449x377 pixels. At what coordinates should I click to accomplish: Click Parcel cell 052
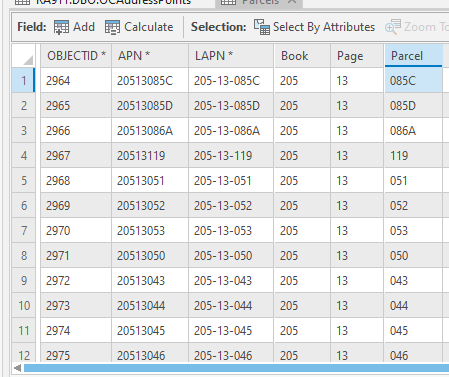click(414, 205)
